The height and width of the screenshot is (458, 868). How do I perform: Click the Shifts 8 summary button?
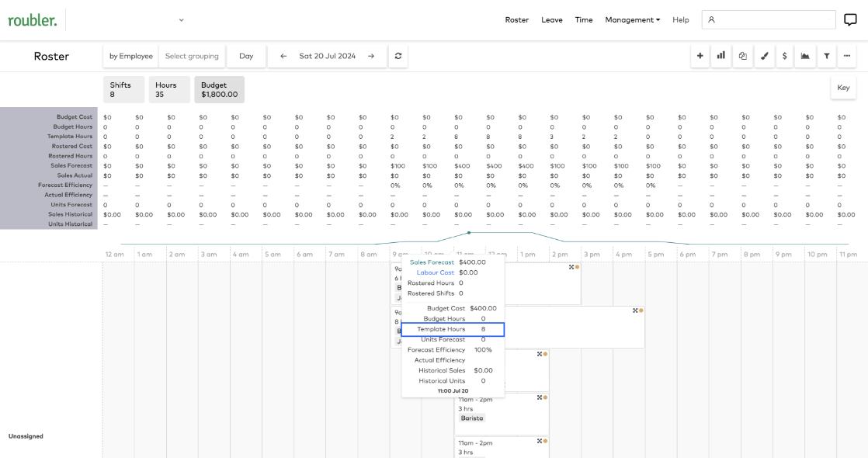(123, 90)
